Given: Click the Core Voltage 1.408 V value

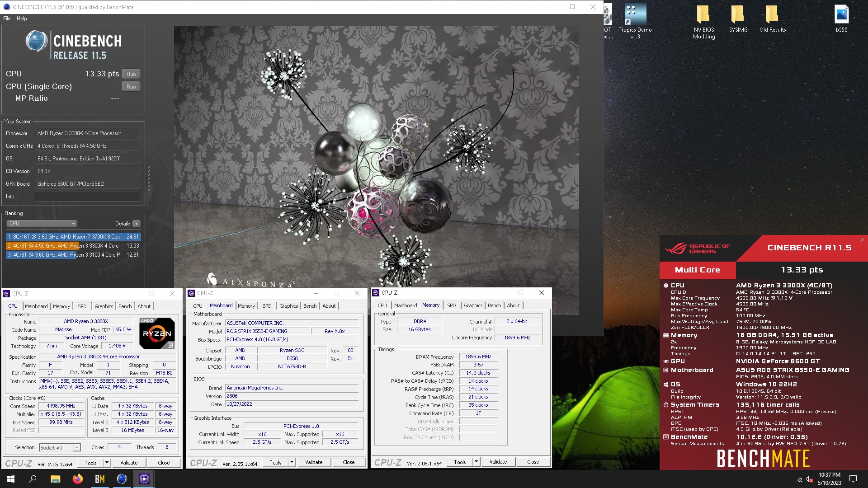Looking at the screenshot, I should pyautogui.click(x=117, y=346).
